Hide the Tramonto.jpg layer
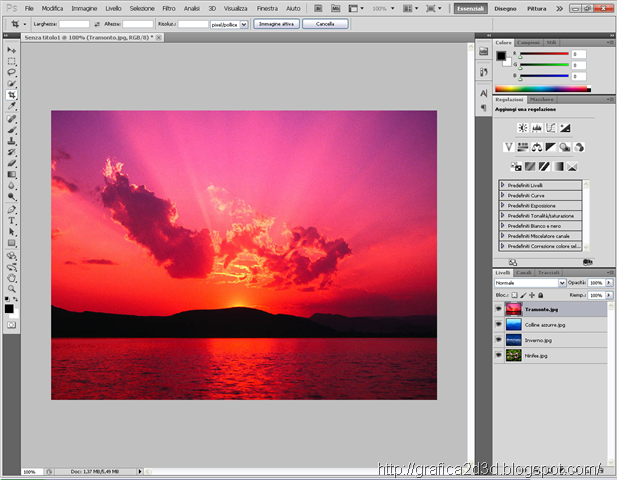Viewport: 617px width, 480px height. coord(499,310)
